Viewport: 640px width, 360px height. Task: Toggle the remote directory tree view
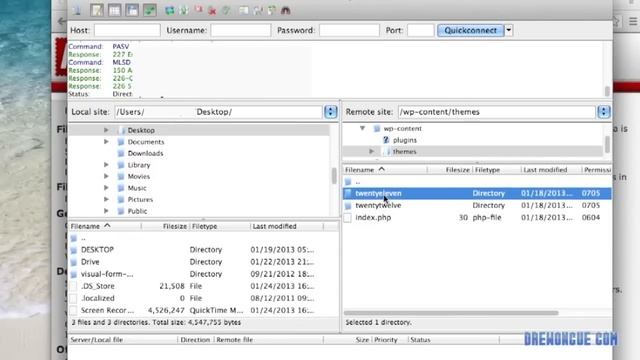pos(132,10)
